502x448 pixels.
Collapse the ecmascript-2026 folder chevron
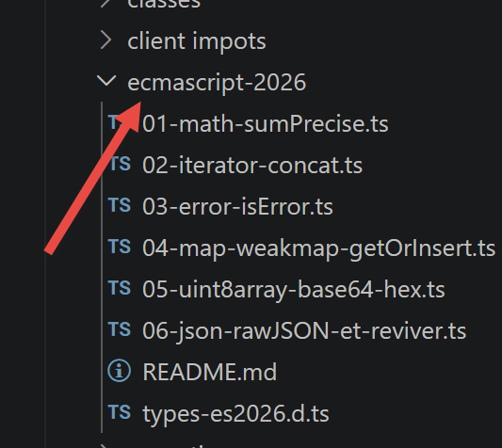106,81
